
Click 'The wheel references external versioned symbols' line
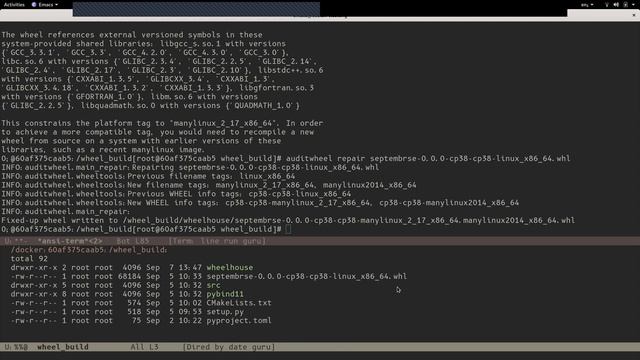coord(132,35)
